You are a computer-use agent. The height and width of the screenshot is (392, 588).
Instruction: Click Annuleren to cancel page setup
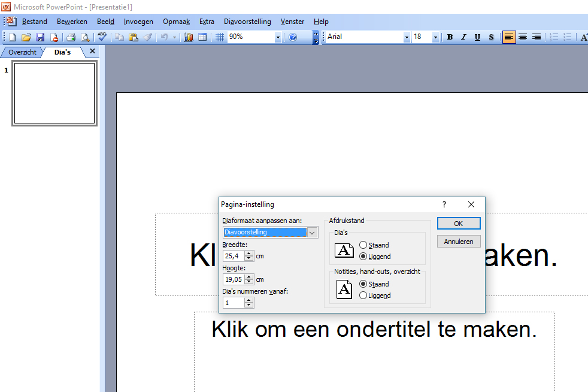459,242
